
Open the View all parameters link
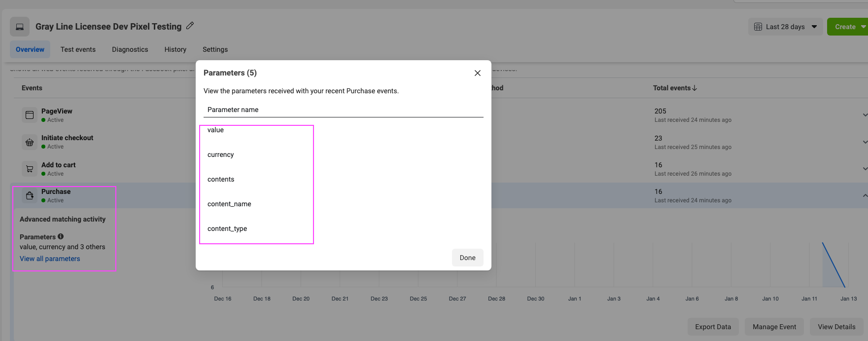[50, 259]
